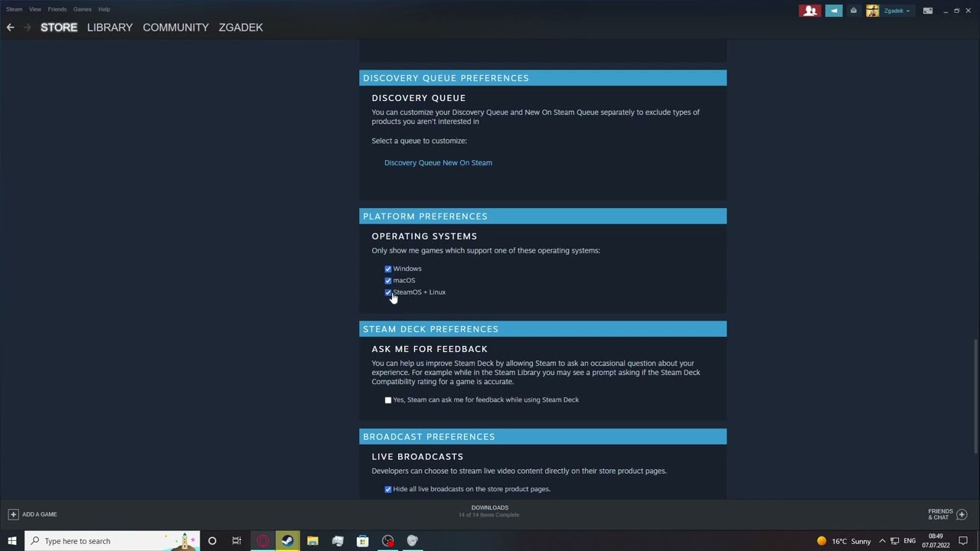Click the STEAM DECK PREFERENCES header
Screen dimensions: 980x551
coord(543,329)
